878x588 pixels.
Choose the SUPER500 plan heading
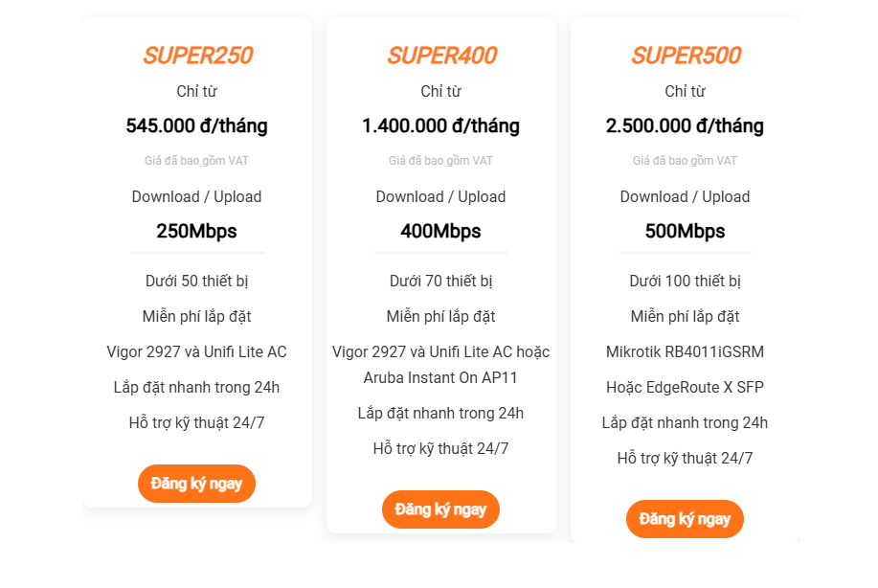686,56
